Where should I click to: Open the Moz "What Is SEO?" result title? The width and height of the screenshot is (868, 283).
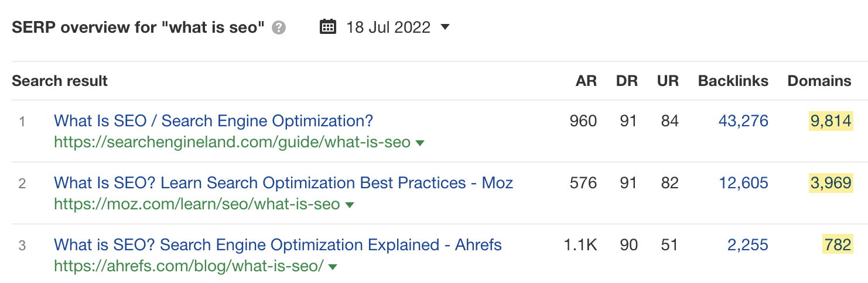(283, 183)
